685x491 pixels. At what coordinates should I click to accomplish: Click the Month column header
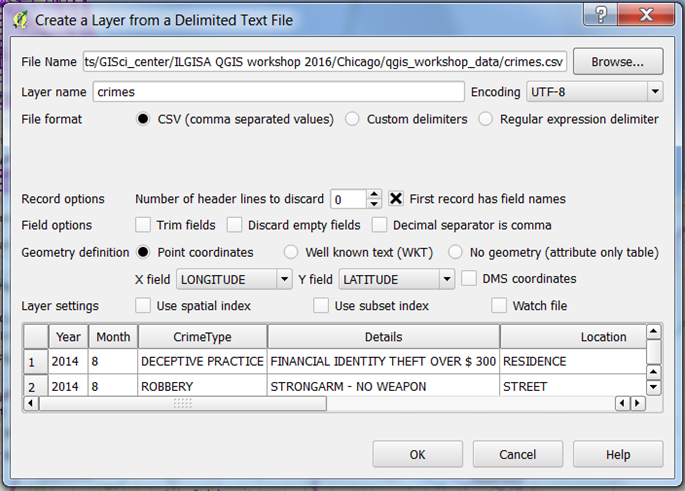tap(113, 337)
